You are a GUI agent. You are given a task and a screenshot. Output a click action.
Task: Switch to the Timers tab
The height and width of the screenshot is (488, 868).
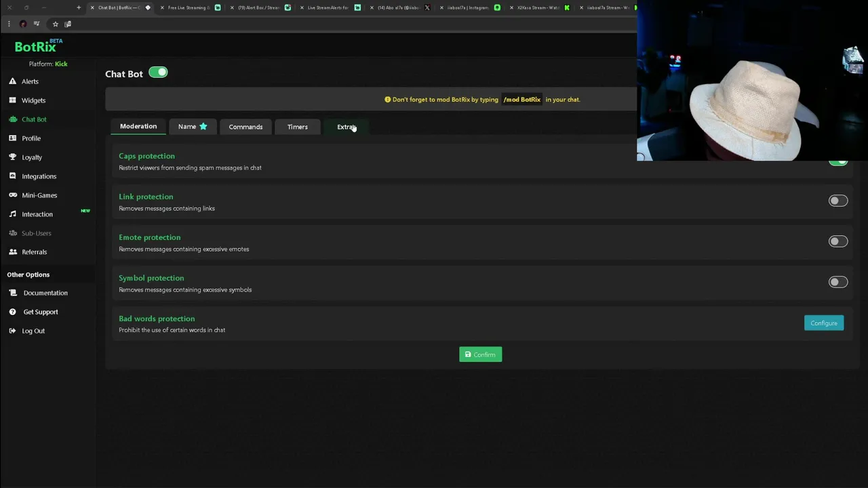pyautogui.click(x=297, y=127)
